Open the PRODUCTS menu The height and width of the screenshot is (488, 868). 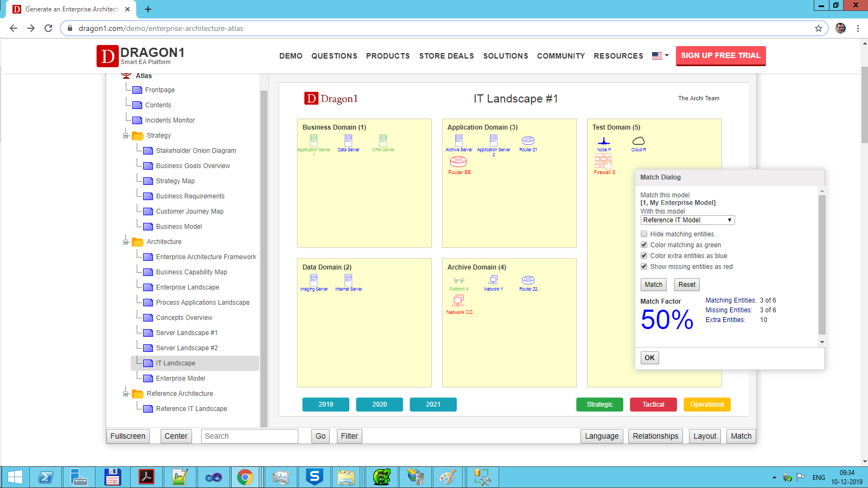click(388, 56)
